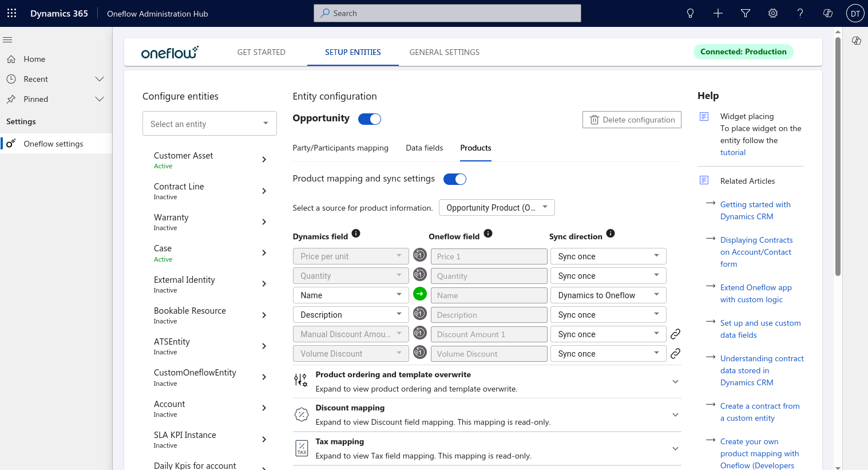The height and width of the screenshot is (470, 868).
Task: Click the Dynamics field info icon
Action: pyautogui.click(x=356, y=233)
